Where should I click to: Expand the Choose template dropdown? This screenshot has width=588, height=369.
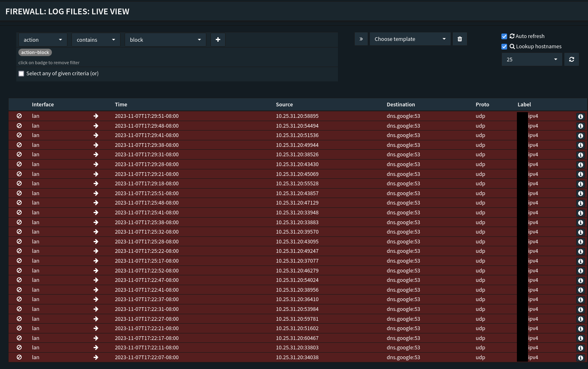pos(410,39)
